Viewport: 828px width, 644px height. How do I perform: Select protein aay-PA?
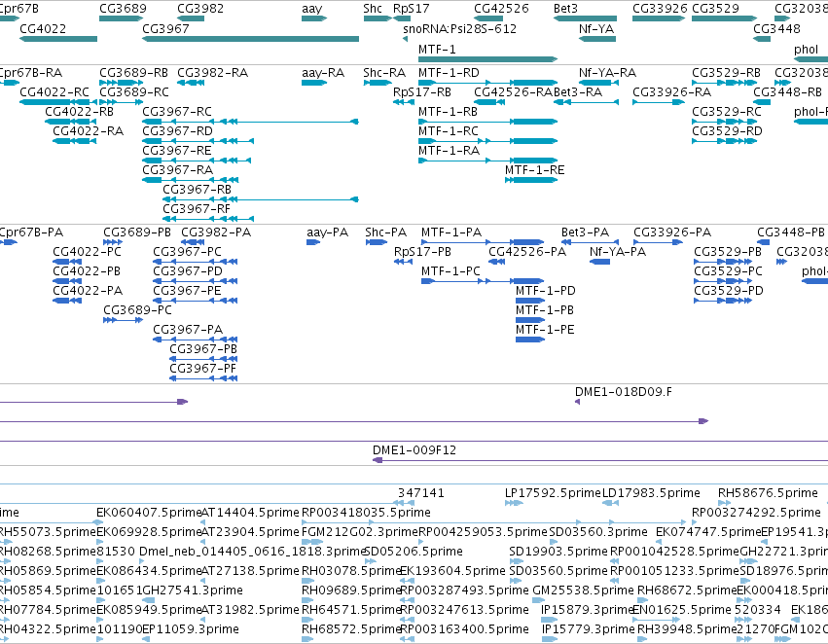tap(327, 233)
